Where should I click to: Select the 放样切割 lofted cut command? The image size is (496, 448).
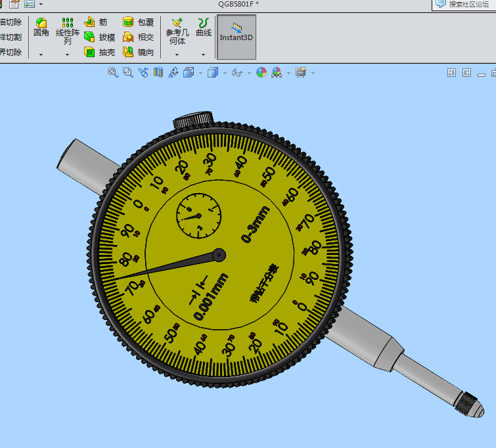click(11, 37)
